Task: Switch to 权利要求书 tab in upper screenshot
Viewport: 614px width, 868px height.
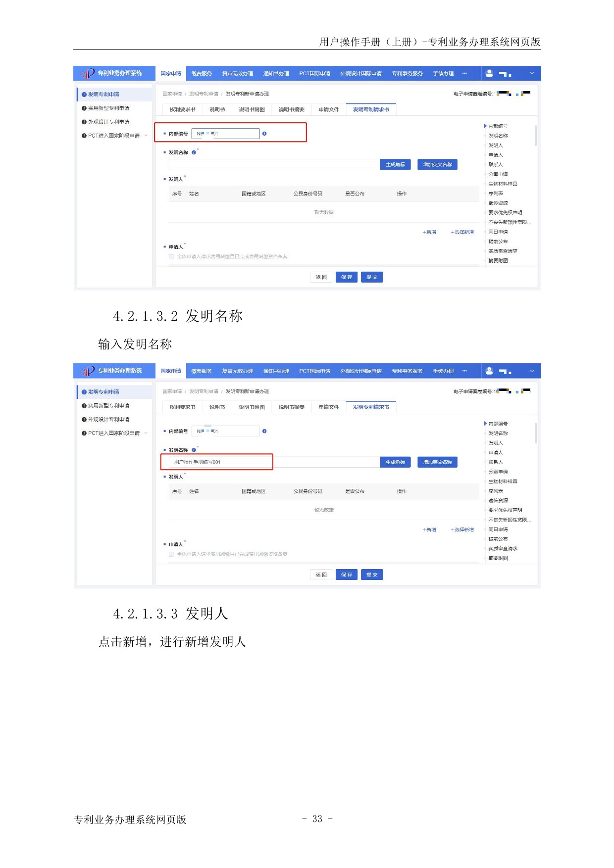Action: (182, 109)
